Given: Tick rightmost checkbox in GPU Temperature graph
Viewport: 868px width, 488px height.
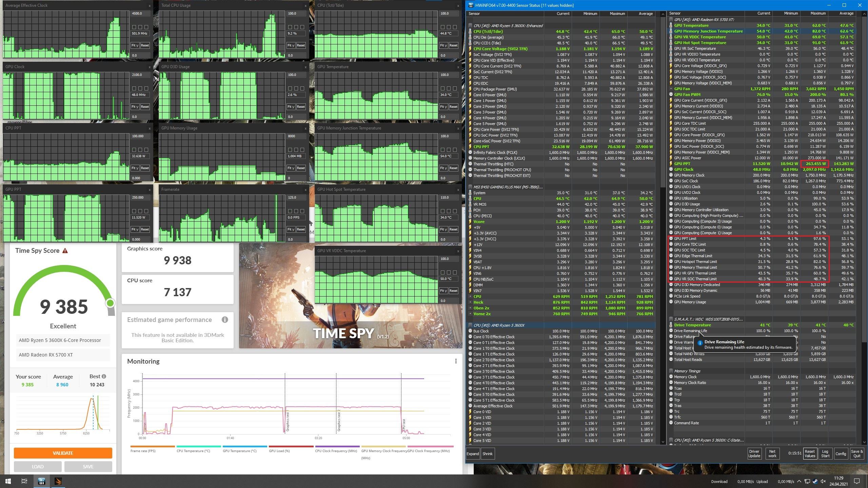Looking at the screenshot, I should click(455, 88).
